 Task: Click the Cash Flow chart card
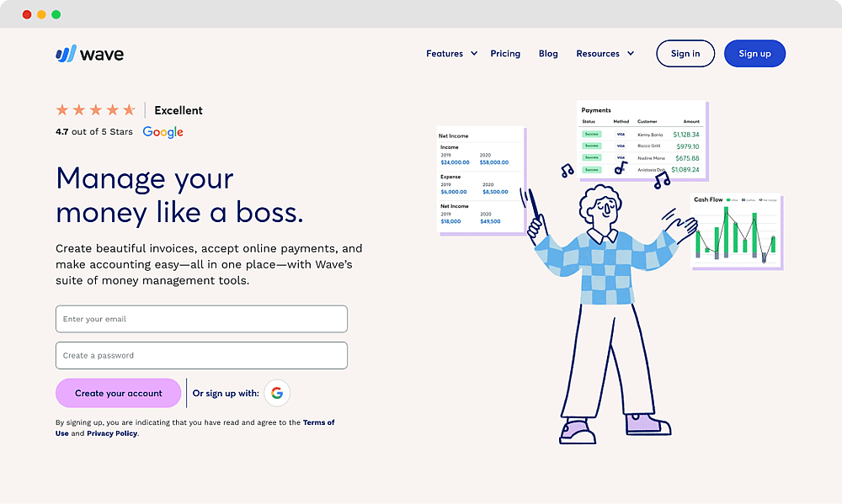pyautogui.click(x=736, y=231)
